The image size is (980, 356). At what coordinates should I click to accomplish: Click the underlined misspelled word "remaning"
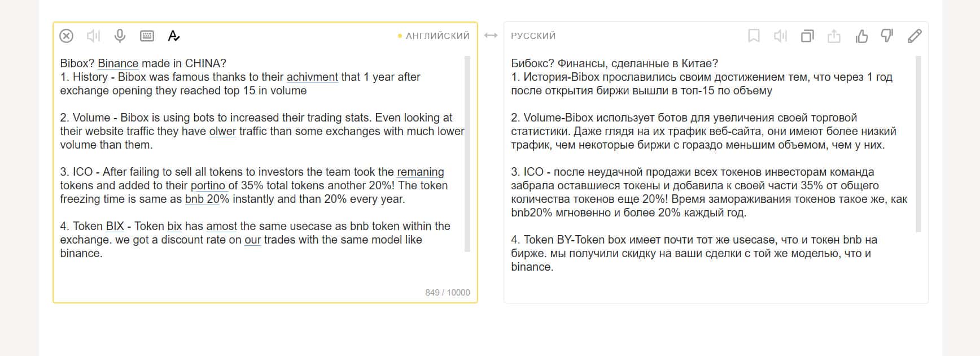[420, 172]
